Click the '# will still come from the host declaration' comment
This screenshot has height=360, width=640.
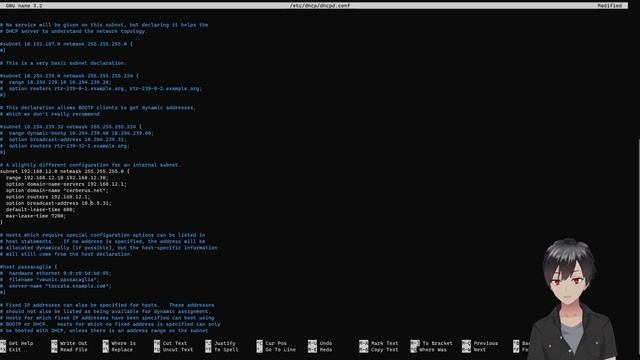pyautogui.click(x=66, y=254)
